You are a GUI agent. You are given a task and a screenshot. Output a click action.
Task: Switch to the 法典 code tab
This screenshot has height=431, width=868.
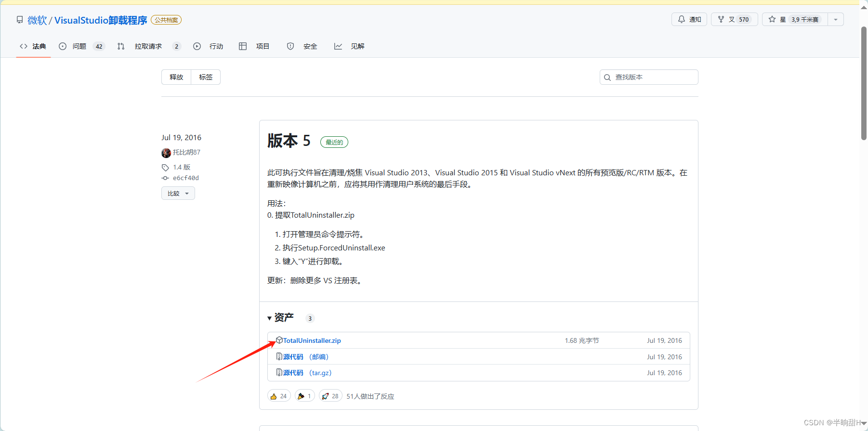pos(33,46)
